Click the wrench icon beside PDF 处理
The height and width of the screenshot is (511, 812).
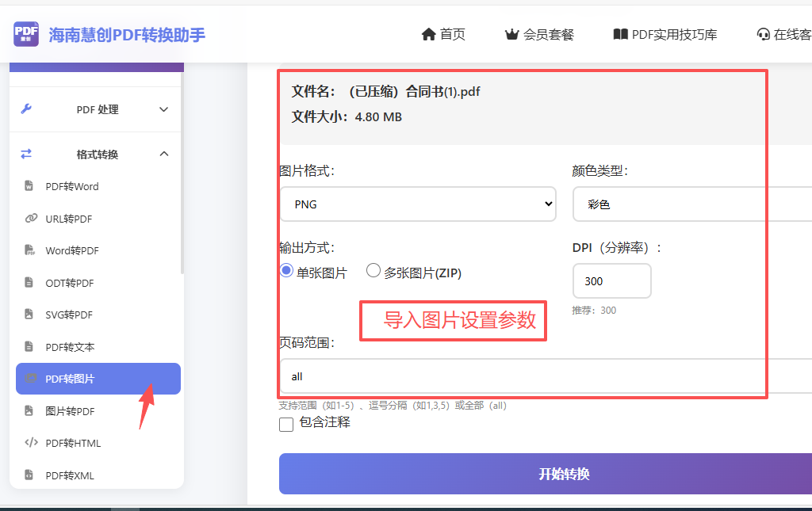click(26, 109)
